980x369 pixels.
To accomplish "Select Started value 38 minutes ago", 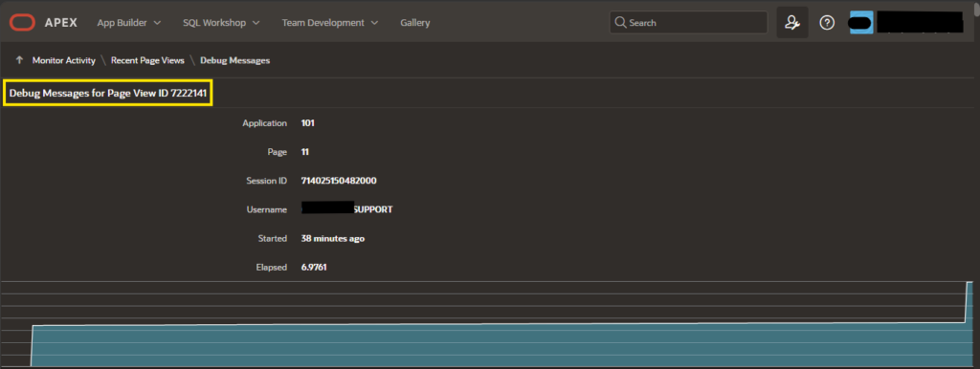I will click(x=332, y=238).
